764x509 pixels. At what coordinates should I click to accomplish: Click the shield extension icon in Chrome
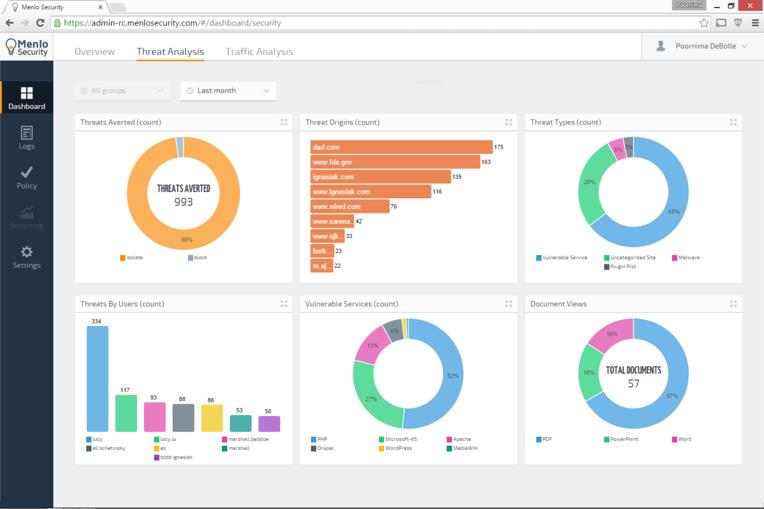coord(738,22)
